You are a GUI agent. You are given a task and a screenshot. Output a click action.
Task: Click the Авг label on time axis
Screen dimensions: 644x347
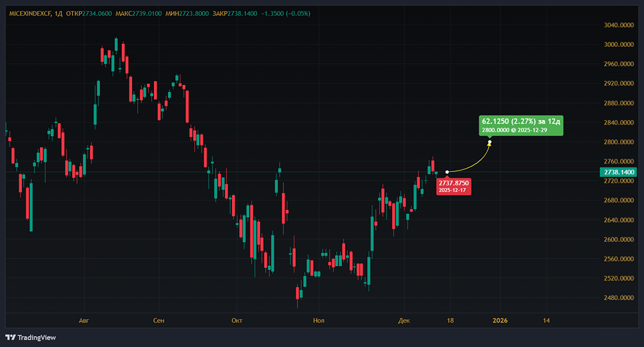click(84, 321)
